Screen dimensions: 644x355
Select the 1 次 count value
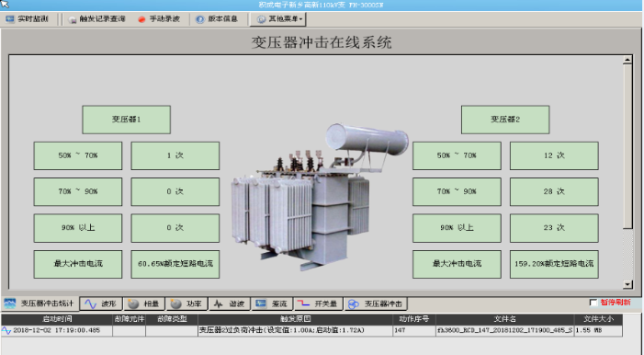click(x=175, y=156)
